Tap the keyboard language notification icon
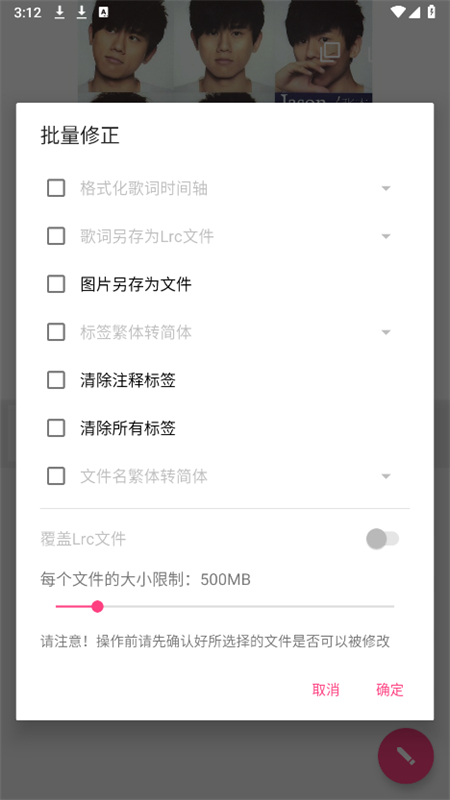 tap(103, 12)
